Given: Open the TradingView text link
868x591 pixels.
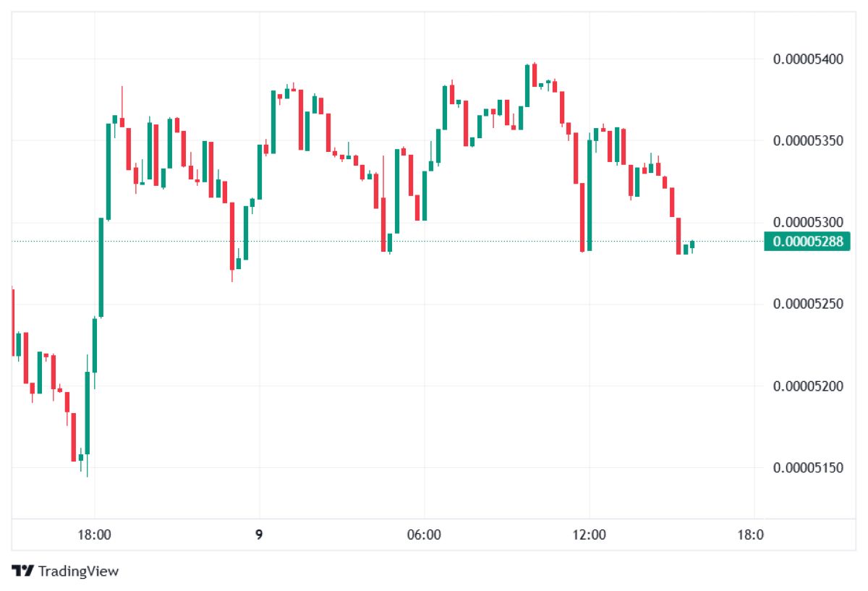Looking at the screenshot, I should pyautogui.click(x=78, y=571).
